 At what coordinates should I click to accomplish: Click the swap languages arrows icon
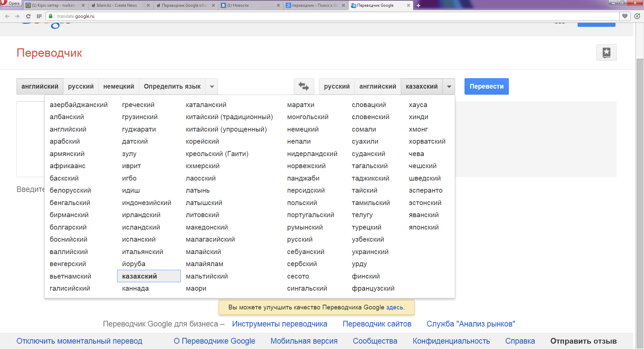[x=304, y=86]
